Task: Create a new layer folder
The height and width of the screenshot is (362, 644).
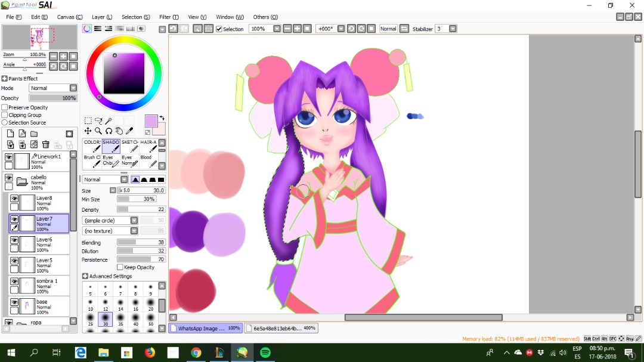Action: click(x=34, y=134)
